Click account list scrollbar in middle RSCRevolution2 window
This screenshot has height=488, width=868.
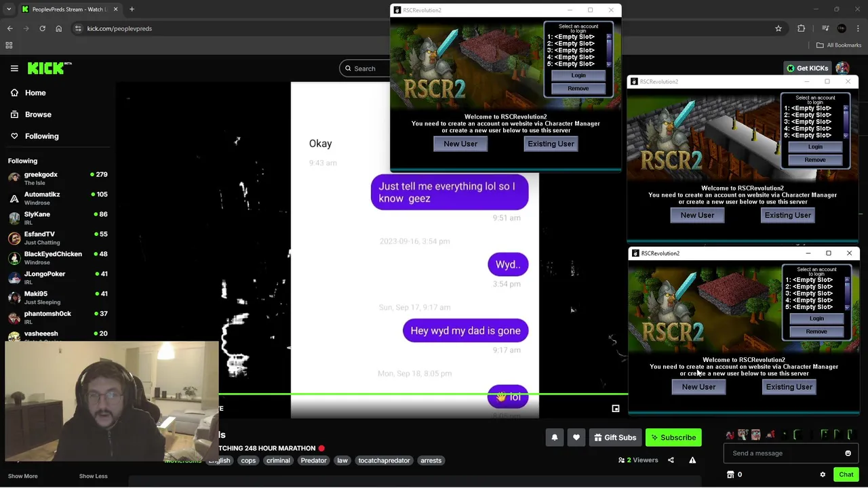point(846,122)
